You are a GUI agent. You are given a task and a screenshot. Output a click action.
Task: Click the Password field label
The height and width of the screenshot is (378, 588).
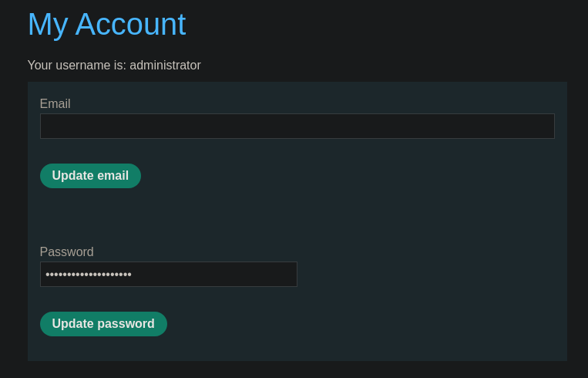(66, 252)
